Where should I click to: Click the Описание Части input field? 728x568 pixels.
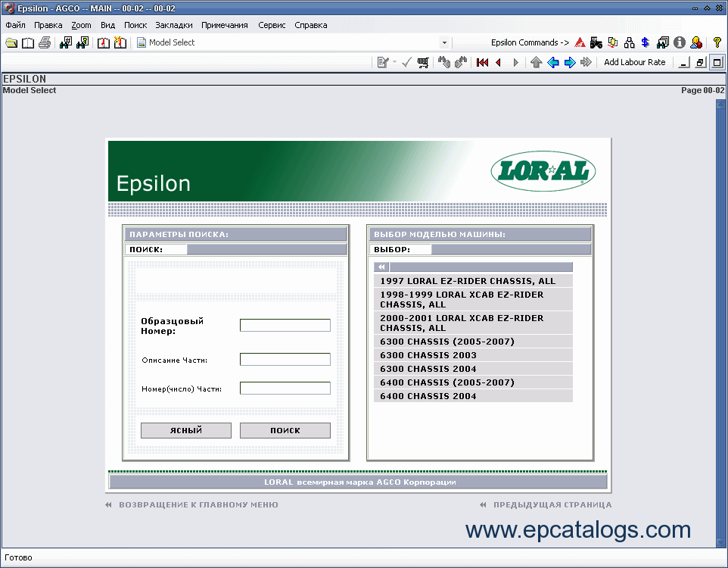285,359
